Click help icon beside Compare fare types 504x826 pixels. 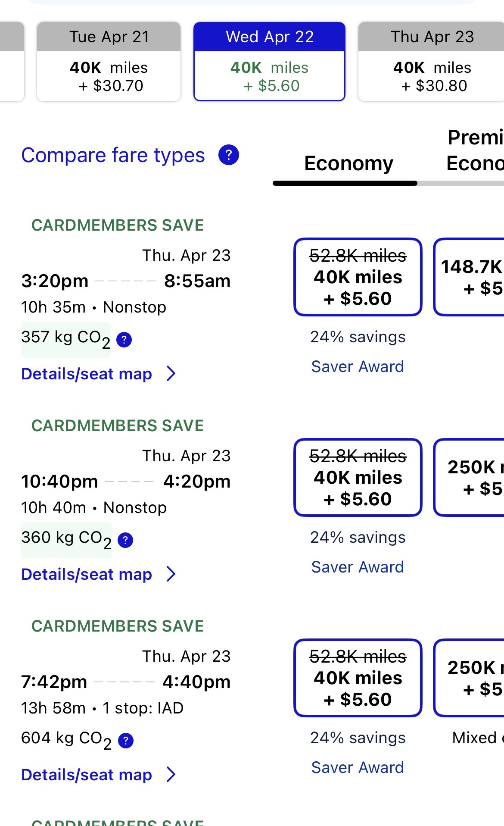[229, 155]
